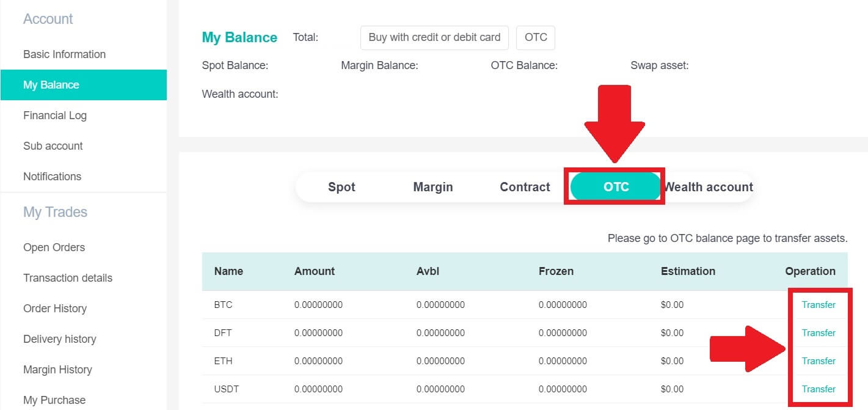Image resolution: width=868 pixels, height=410 pixels.
Task: Switch to the Margin balance tab
Action: (x=432, y=187)
